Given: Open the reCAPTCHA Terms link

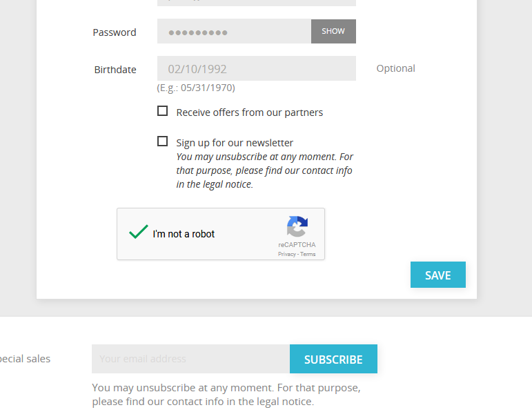Looking at the screenshot, I should [x=308, y=254].
